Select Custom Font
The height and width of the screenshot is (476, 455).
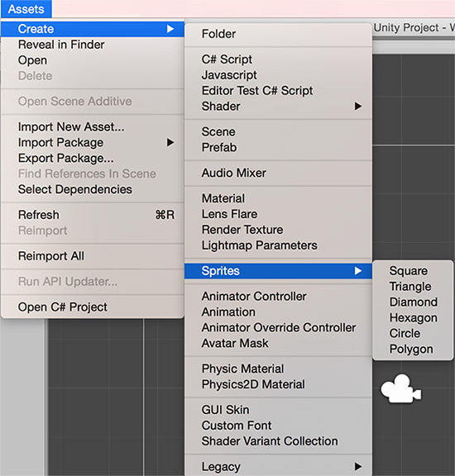point(278,426)
